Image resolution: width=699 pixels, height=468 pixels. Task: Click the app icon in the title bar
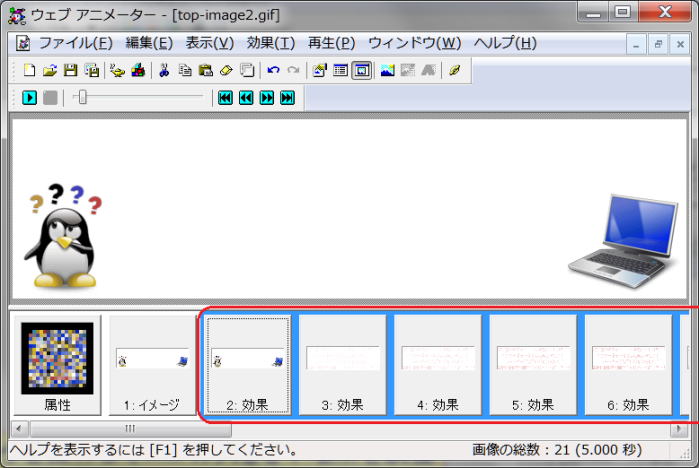pos(17,15)
